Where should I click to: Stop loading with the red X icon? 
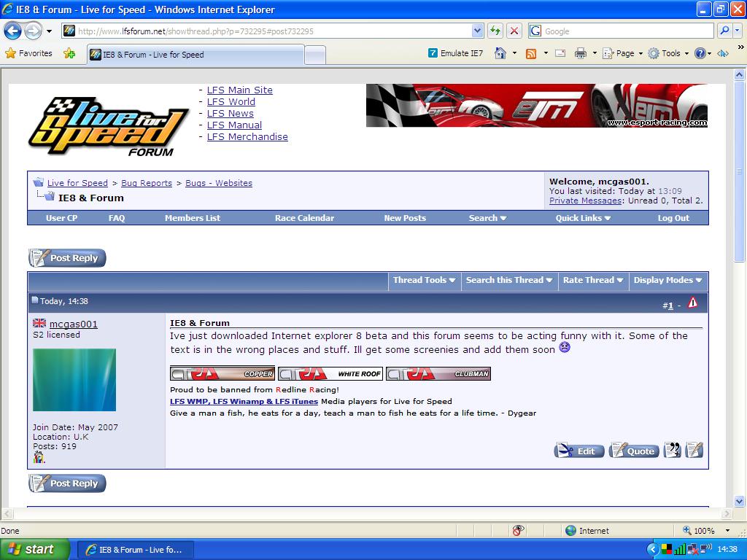514,31
